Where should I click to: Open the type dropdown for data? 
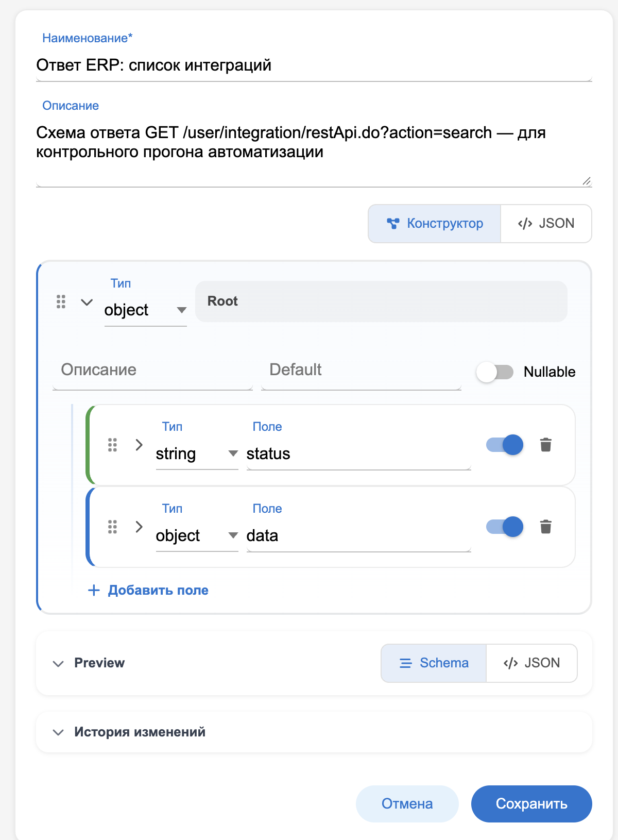point(197,535)
